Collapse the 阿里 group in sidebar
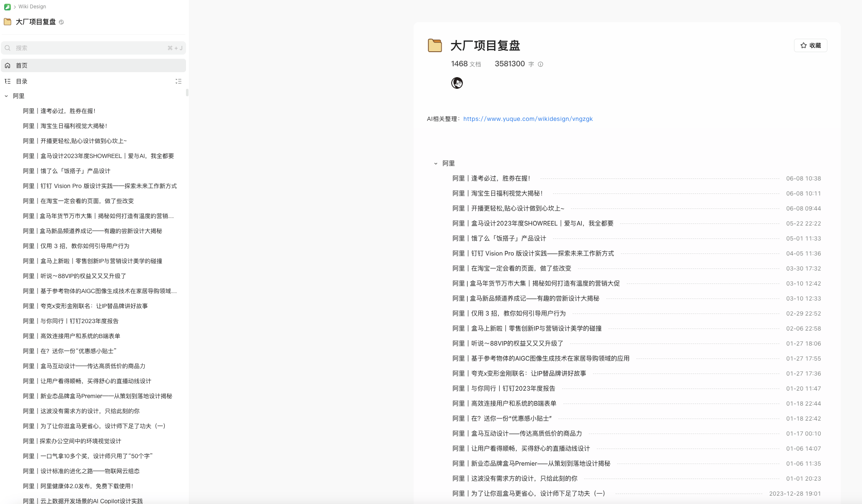The image size is (862, 504). click(6, 96)
